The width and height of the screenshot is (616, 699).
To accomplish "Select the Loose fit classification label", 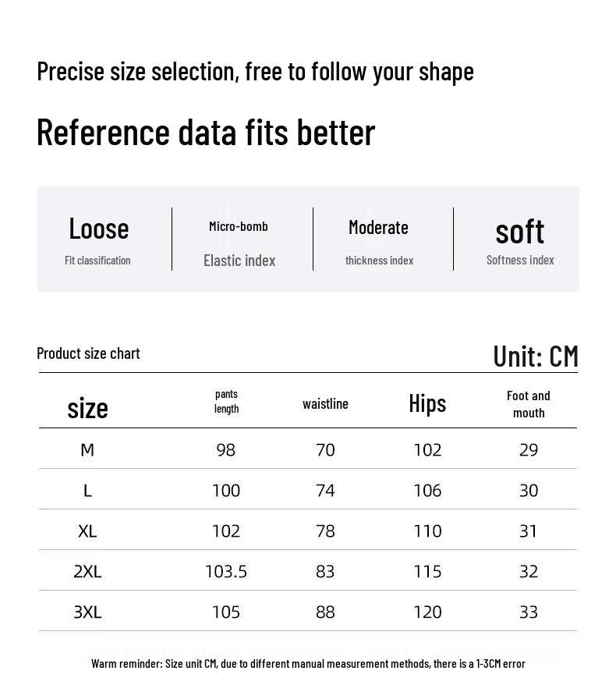I will [x=98, y=229].
